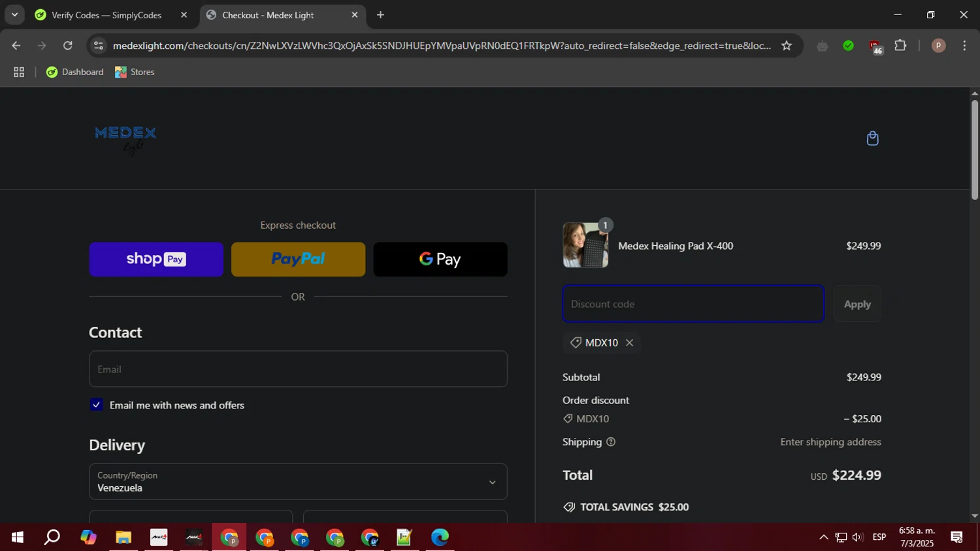Go back to the previous page

pos(16,46)
